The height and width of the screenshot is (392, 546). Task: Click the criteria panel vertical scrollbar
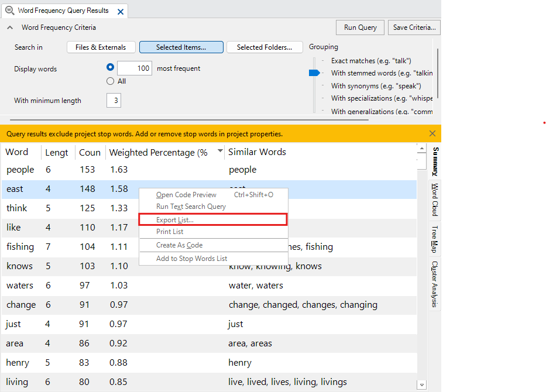437,73
